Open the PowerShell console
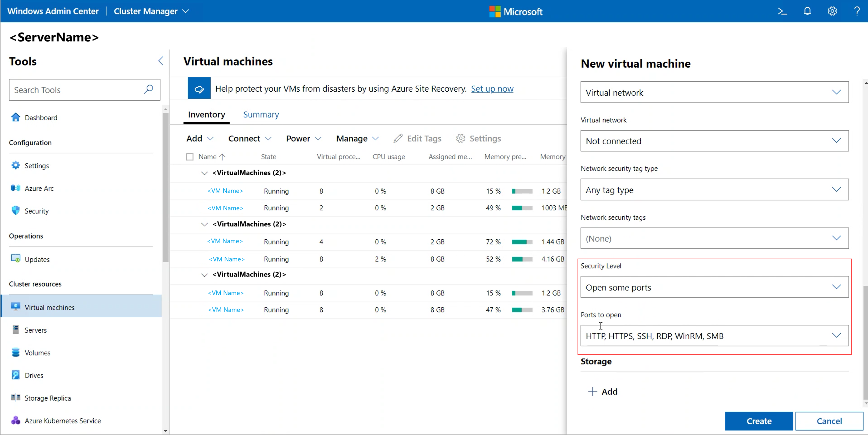This screenshot has height=435, width=868. (x=782, y=11)
